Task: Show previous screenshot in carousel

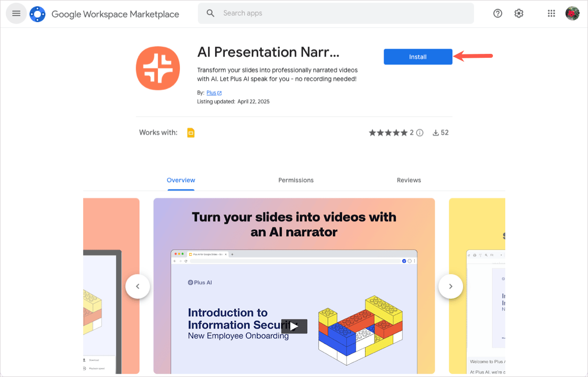Action: (138, 286)
